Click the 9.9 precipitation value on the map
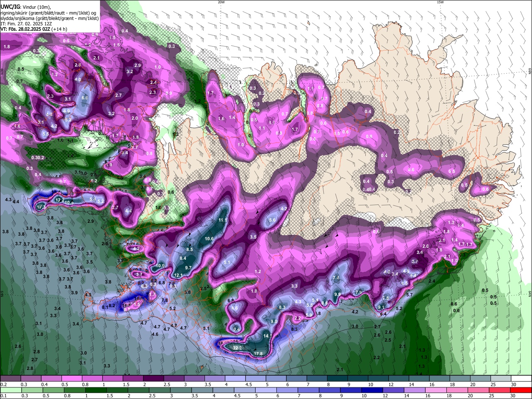Screen dimensions: 532x399 337,294
